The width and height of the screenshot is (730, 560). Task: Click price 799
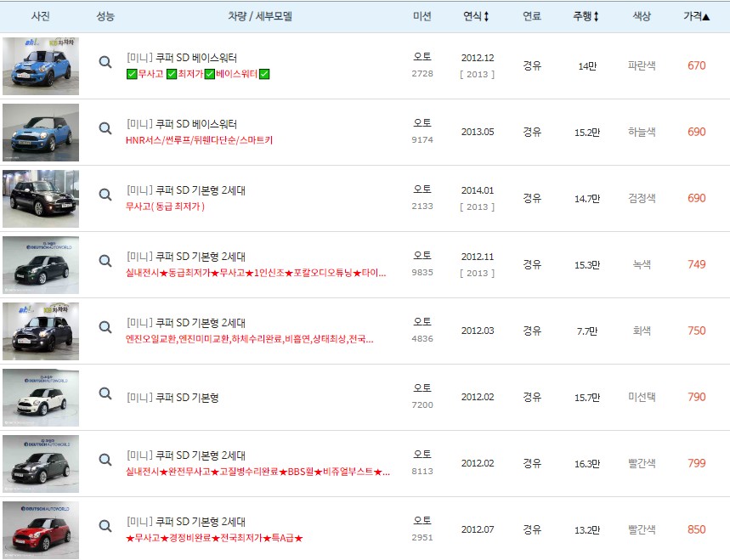point(697,463)
